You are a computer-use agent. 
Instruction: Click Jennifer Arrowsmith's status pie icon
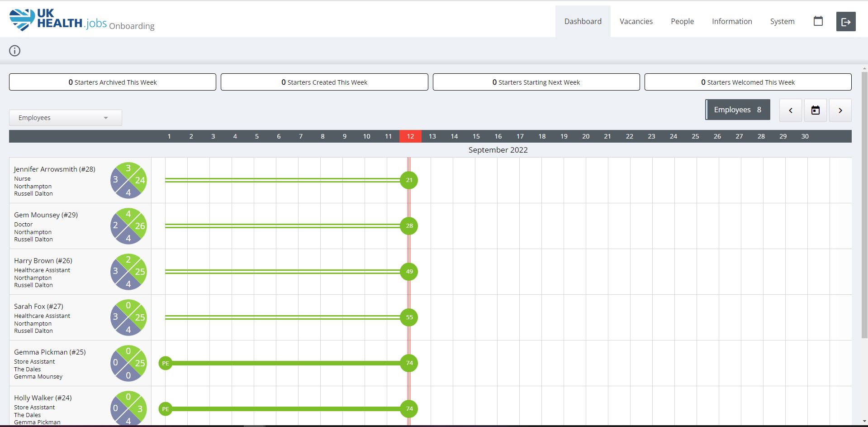click(x=128, y=180)
